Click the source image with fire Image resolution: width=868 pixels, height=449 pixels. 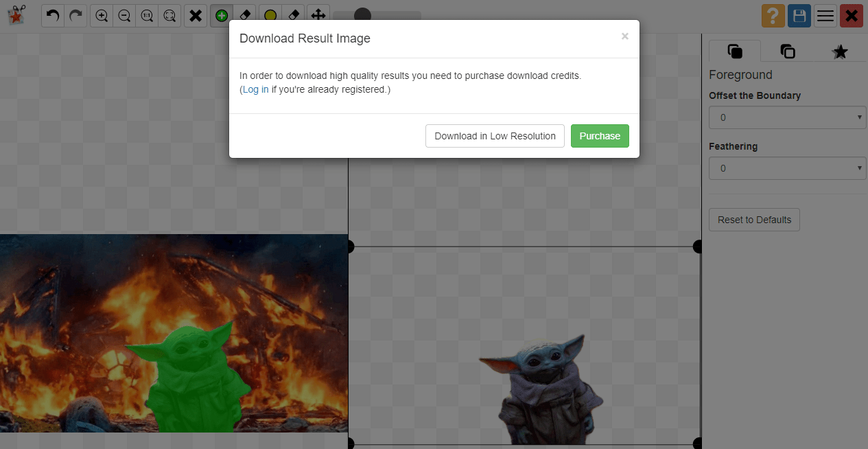tap(174, 333)
